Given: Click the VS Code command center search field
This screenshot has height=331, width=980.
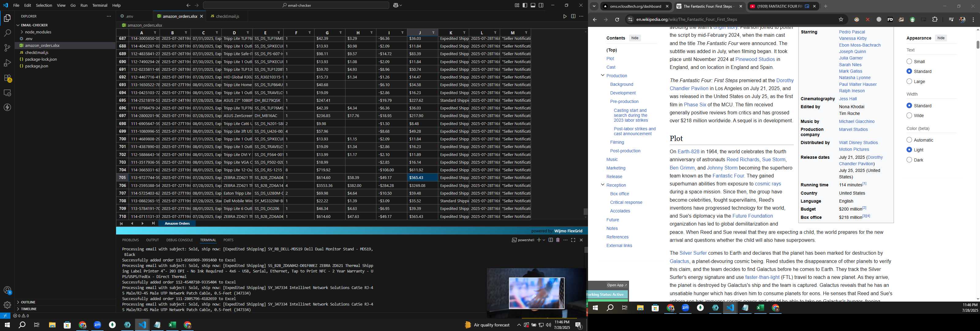Looking at the screenshot, I should 296,5.
